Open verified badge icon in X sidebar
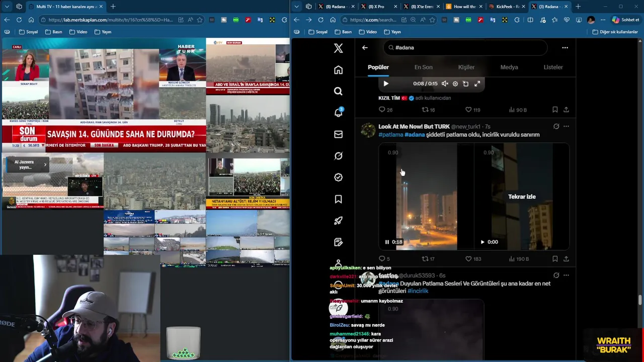 pyautogui.click(x=338, y=177)
